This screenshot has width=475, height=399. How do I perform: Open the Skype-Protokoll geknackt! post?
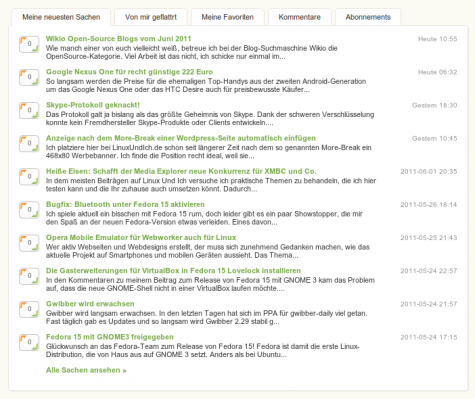pos(93,105)
